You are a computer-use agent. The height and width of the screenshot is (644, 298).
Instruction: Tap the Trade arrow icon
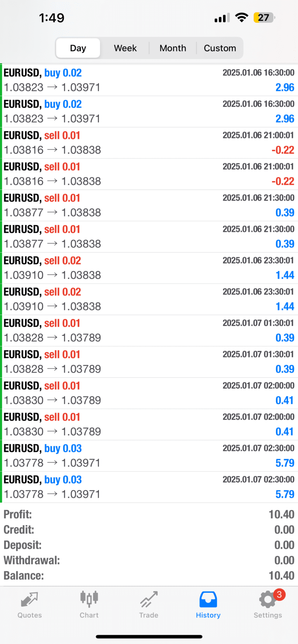(149, 599)
